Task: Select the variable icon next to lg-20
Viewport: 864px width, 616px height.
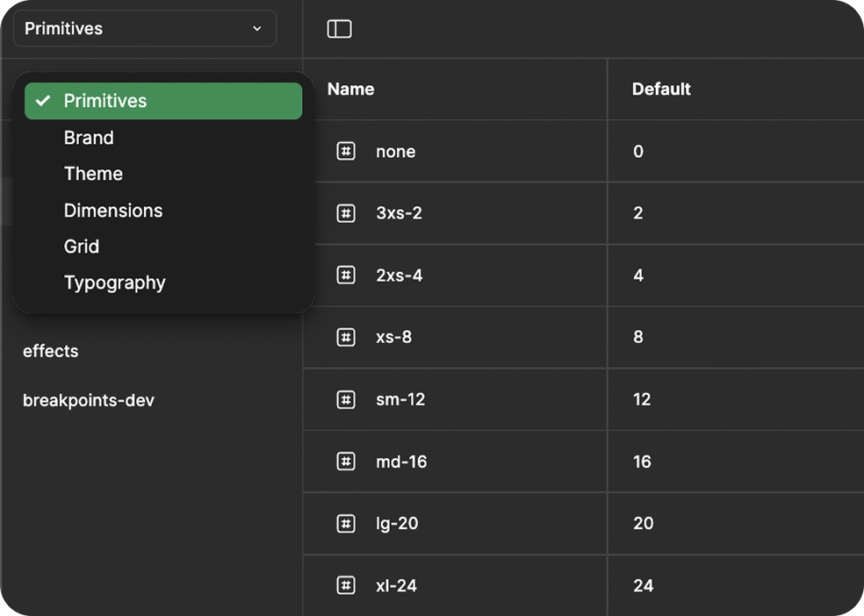Action: tap(348, 524)
